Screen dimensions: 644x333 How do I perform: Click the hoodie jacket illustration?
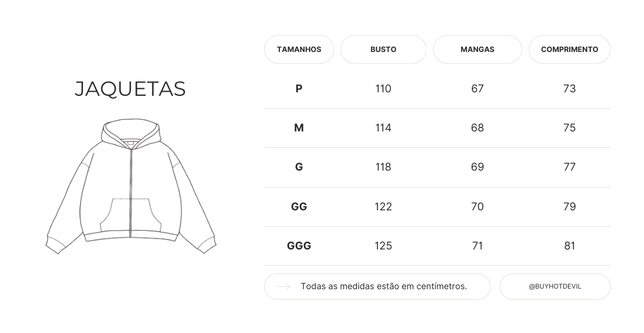[130, 186]
